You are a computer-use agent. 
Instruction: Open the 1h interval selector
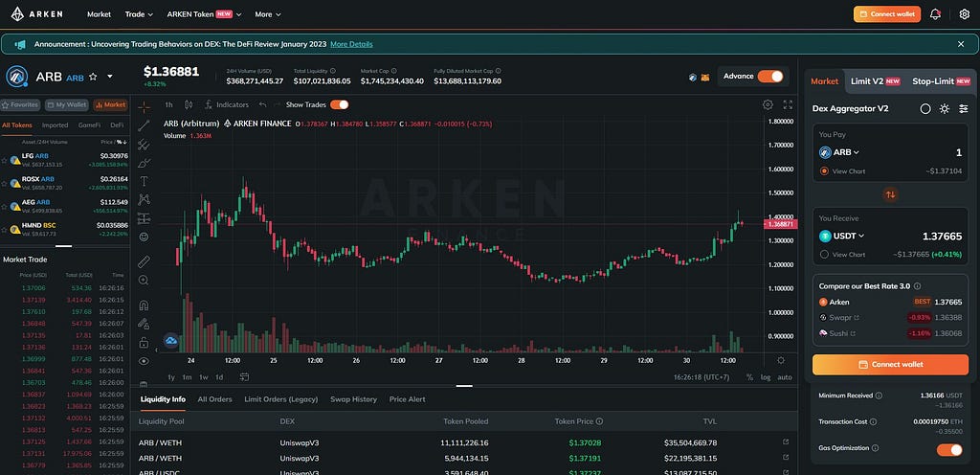point(168,105)
